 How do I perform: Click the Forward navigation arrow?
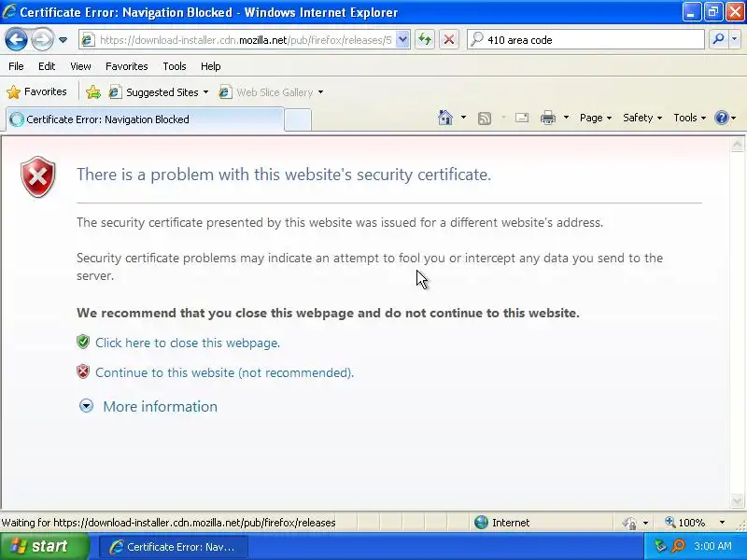click(x=42, y=39)
